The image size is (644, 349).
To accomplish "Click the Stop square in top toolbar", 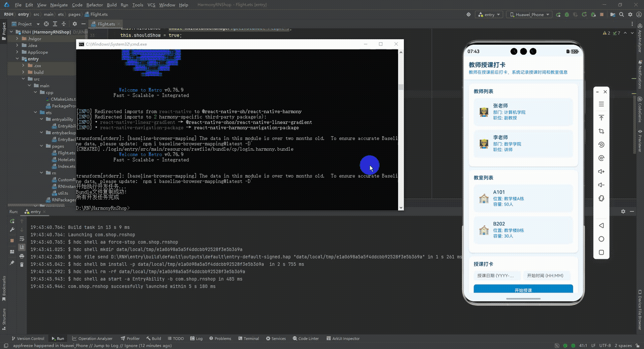I will click(602, 15).
